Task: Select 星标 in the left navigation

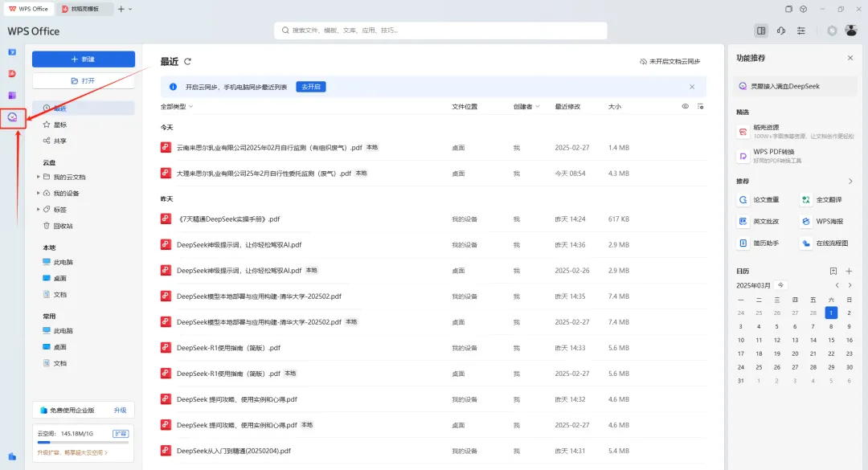Action: pyautogui.click(x=60, y=125)
